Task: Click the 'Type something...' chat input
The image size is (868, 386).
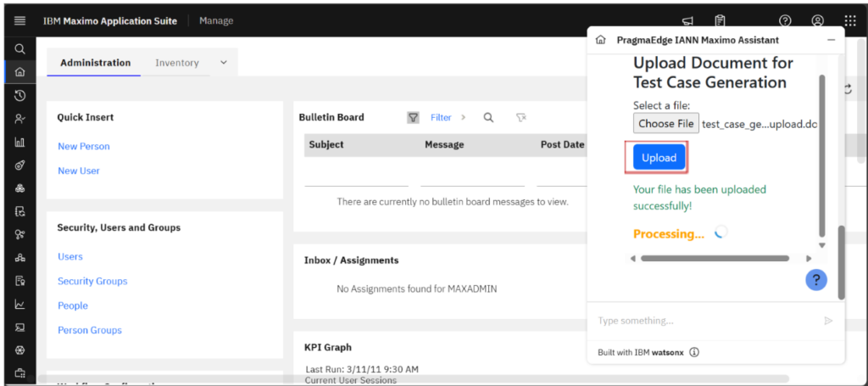Action: (x=706, y=321)
